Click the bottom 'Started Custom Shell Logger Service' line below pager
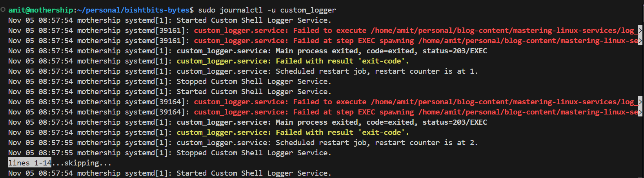 click(170, 173)
